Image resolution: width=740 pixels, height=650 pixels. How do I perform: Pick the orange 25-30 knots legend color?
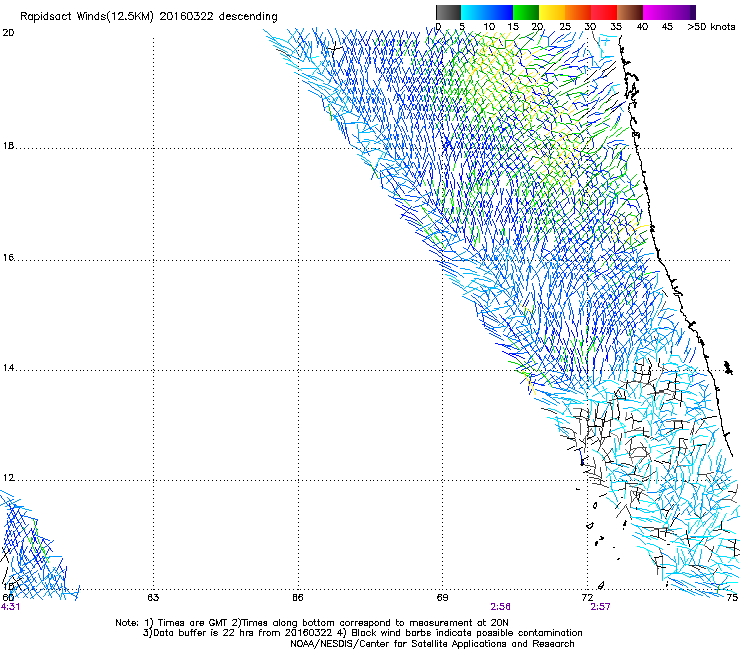point(578,12)
